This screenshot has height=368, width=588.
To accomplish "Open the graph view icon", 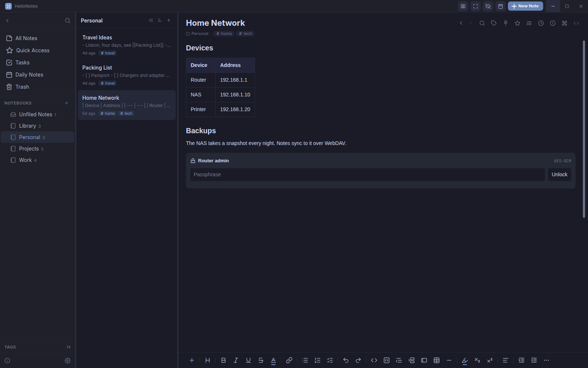I will pos(564,23).
